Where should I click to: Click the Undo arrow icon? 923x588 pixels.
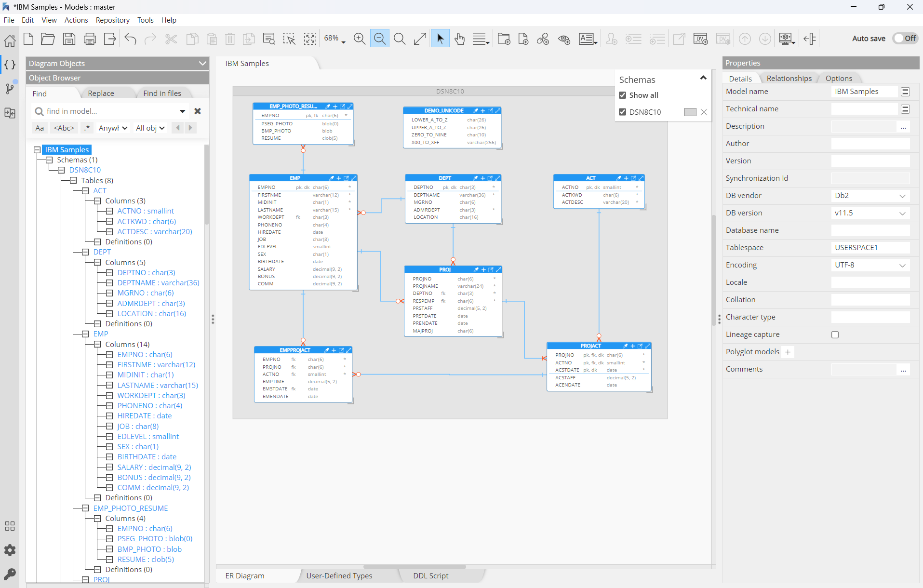(130, 39)
